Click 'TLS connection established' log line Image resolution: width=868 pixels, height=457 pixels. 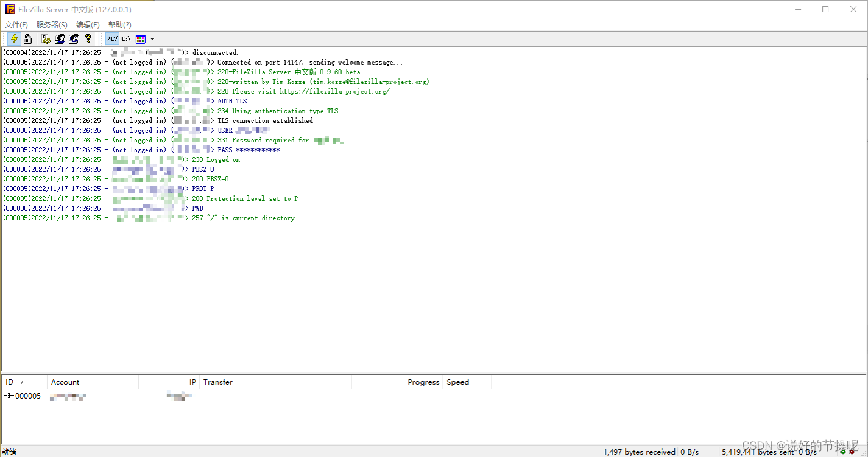158,120
